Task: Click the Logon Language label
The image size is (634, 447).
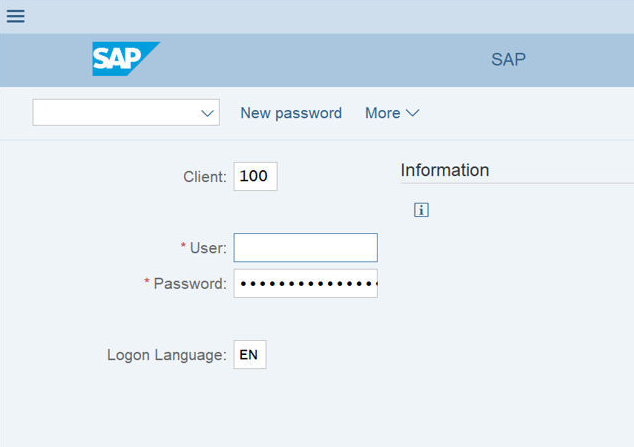Action: pyautogui.click(x=166, y=355)
